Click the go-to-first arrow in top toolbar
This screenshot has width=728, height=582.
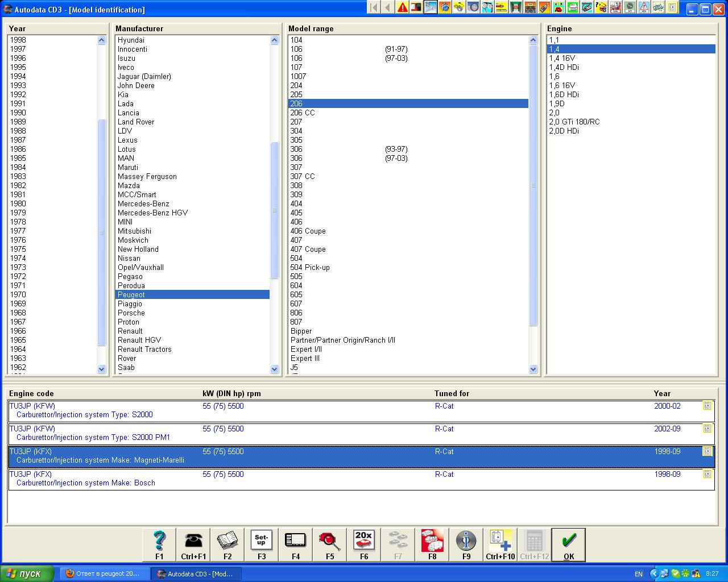374,7
